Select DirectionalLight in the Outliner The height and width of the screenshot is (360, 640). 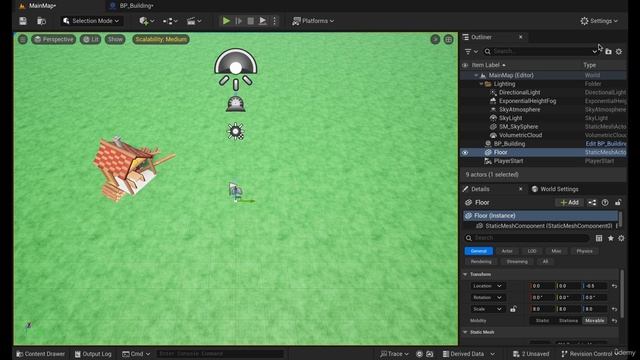click(519, 93)
